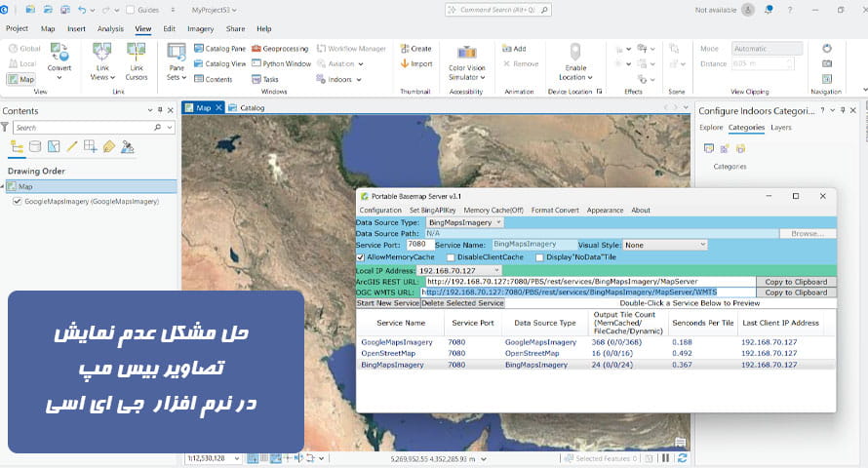Click Enable Location
Viewport: 868px width, 468px height.
pos(575,62)
